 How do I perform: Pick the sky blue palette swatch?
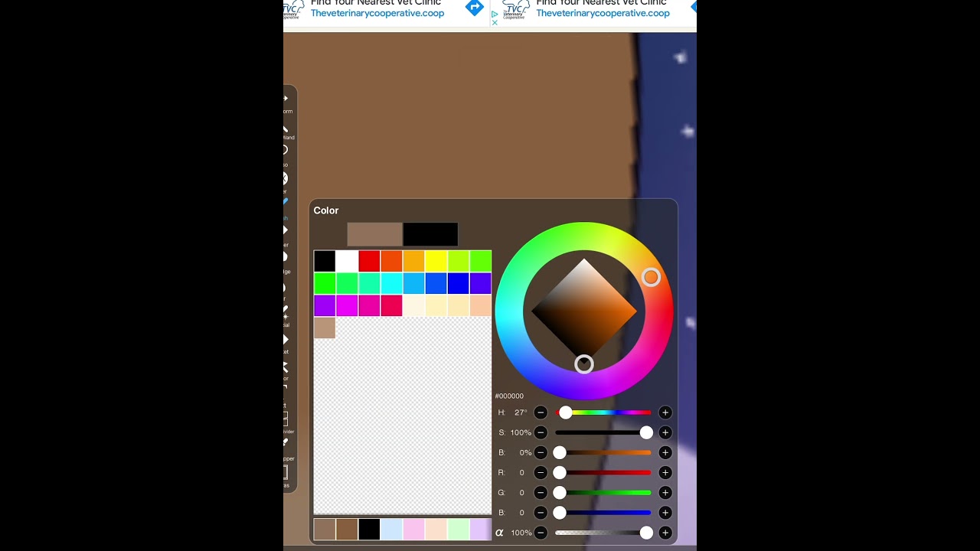[x=413, y=283]
